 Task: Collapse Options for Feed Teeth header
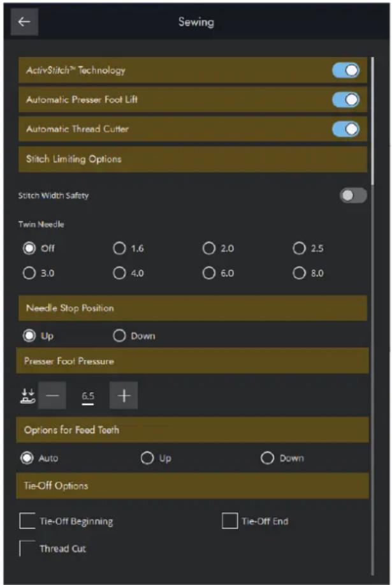click(x=192, y=430)
